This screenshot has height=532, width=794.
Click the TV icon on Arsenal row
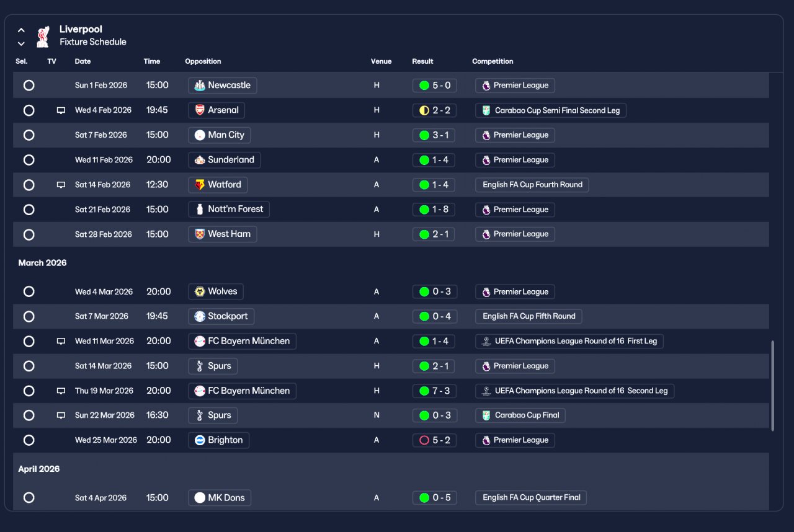[x=61, y=110]
